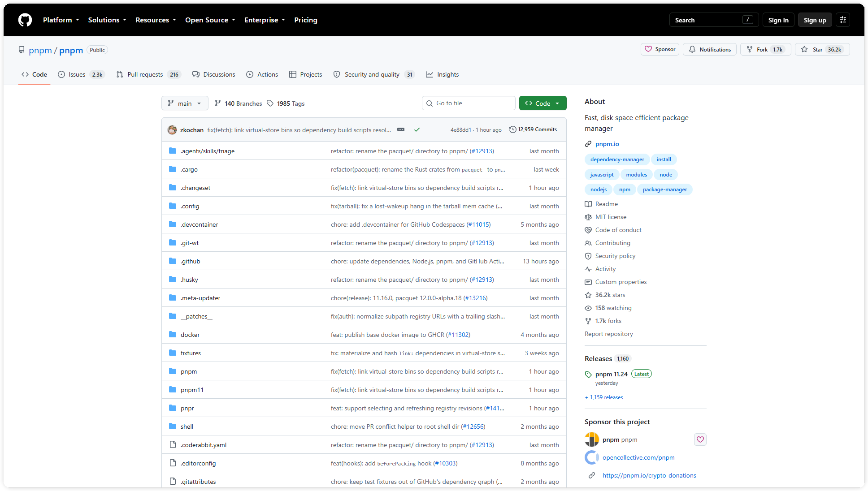The height and width of the screenshot is (491, 868).
Task: Star the pnpm repository
Action: 822,49
